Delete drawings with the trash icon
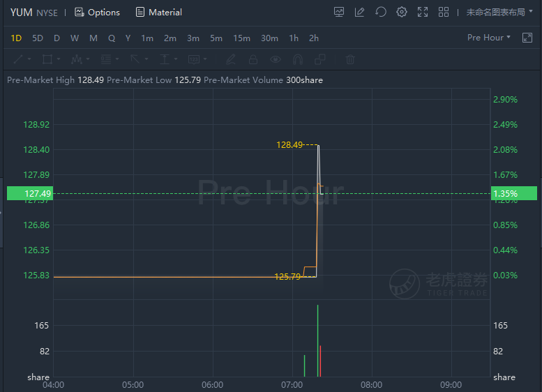This screenshot has width=542, height=392. coord(349,59)
